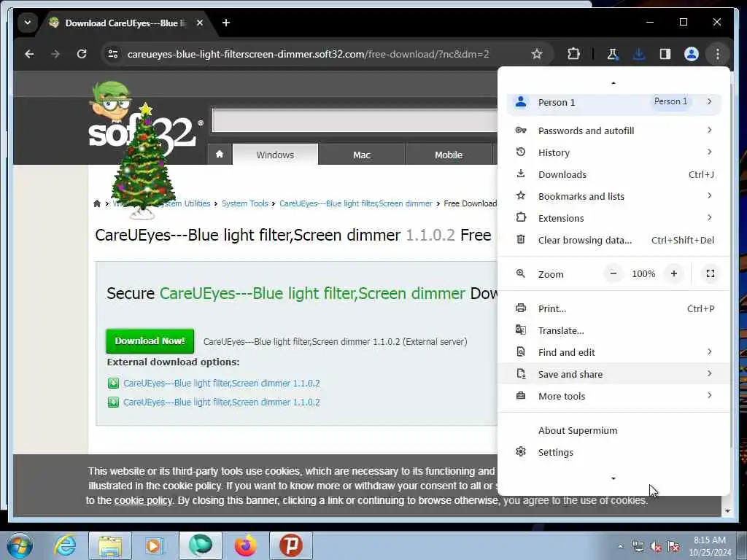Image resolution: width=747 pixels, height=560 pixels.
Task: Show downloads toolbar icon
Action: click(x=639, y=54)
